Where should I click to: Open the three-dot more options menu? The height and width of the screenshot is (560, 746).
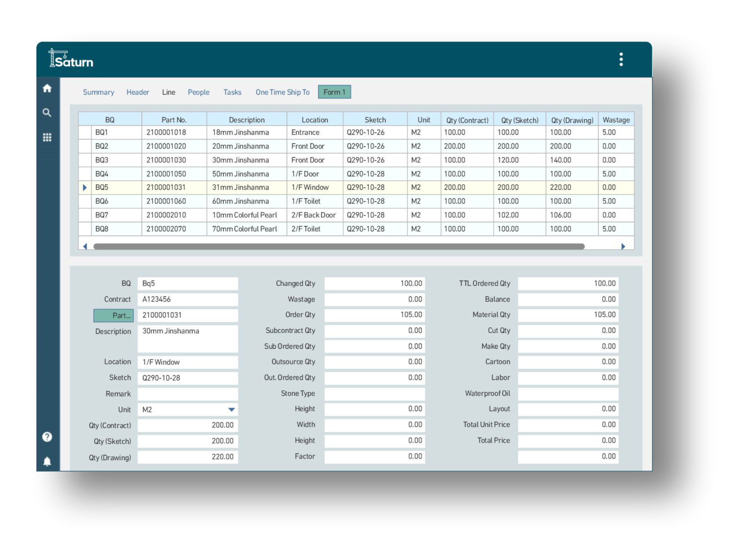click(621, 59)
